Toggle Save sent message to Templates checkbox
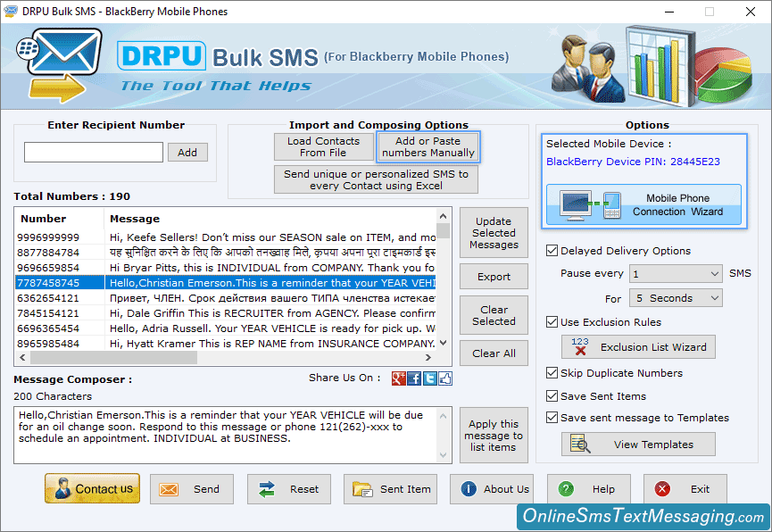 pos(552,417)
